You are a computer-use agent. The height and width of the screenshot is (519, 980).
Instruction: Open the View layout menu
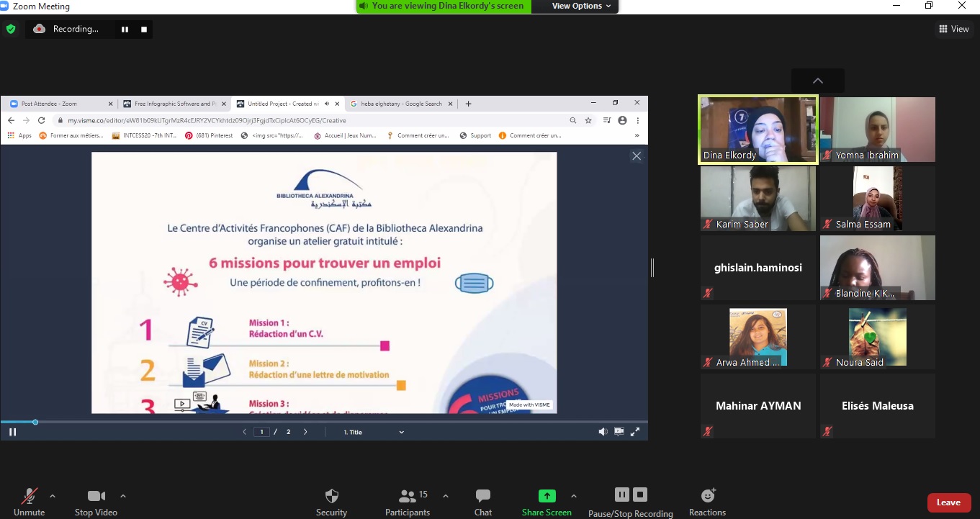954,30
